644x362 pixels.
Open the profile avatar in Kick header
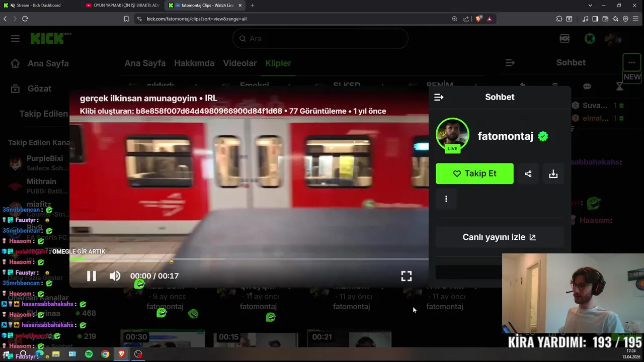coord(613,39)
